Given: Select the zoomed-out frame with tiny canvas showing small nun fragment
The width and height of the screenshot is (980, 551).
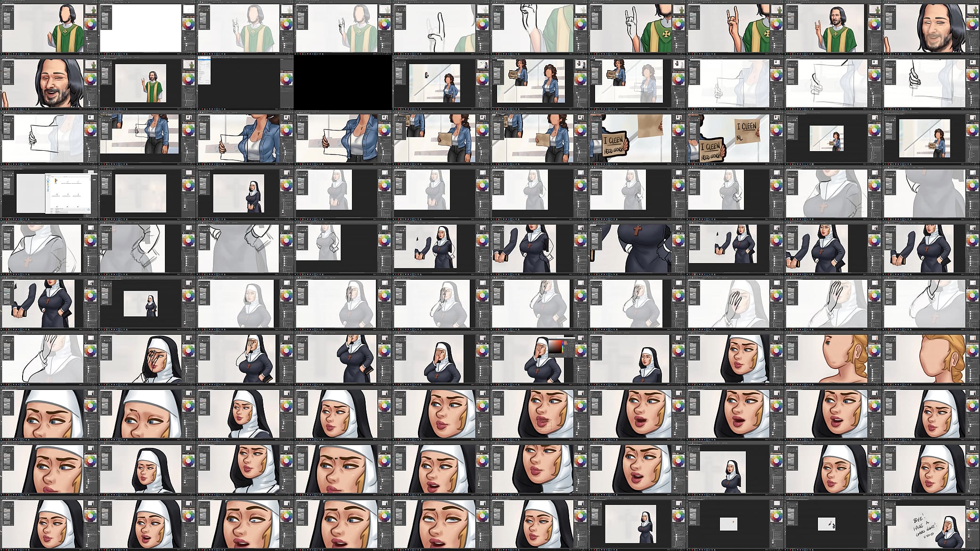Looking at the screenshot, I should point(833,523).
